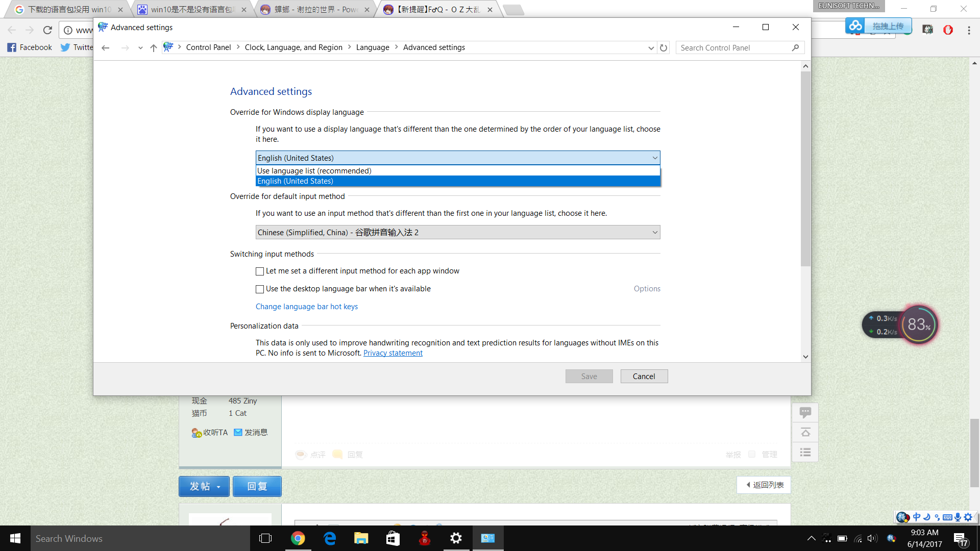Collapse the display language combo box
980x551 pixels.
(655, 158)
